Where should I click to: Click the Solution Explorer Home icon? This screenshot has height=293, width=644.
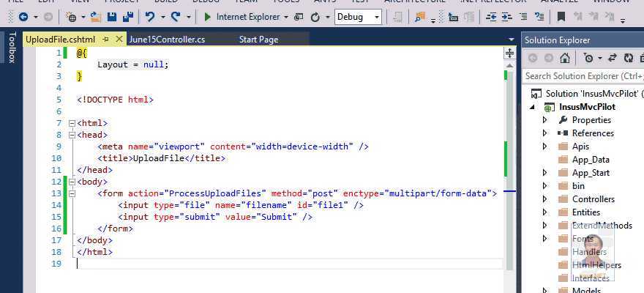click(x=565, y=58)
